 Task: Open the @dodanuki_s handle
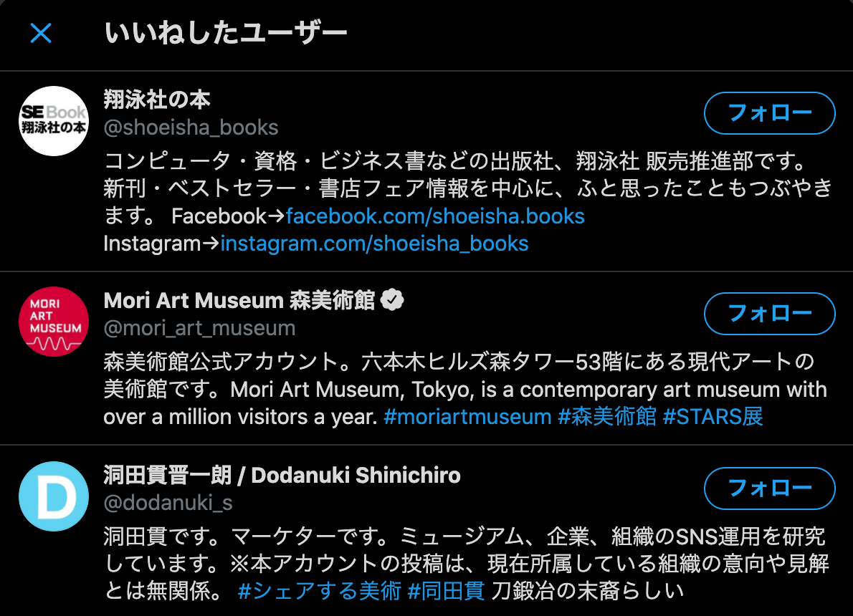pos(168,502)
